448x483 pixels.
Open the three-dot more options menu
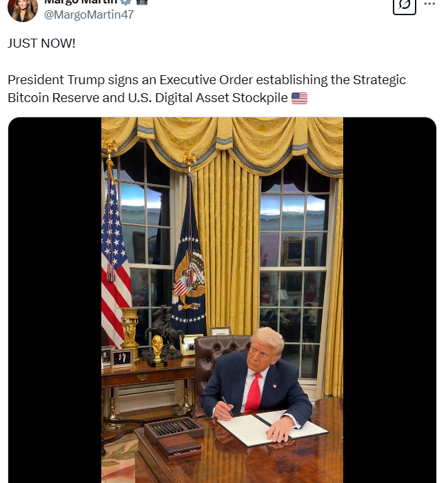429,4
